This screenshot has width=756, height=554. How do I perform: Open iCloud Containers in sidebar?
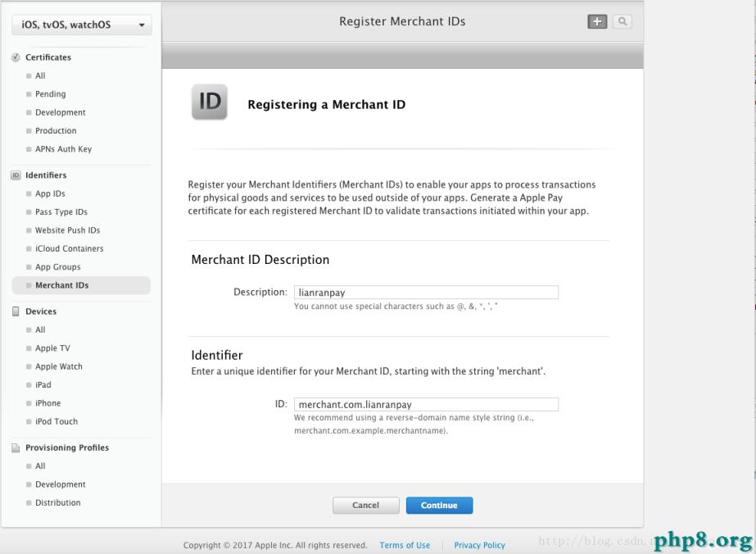(x=69, y=248)
